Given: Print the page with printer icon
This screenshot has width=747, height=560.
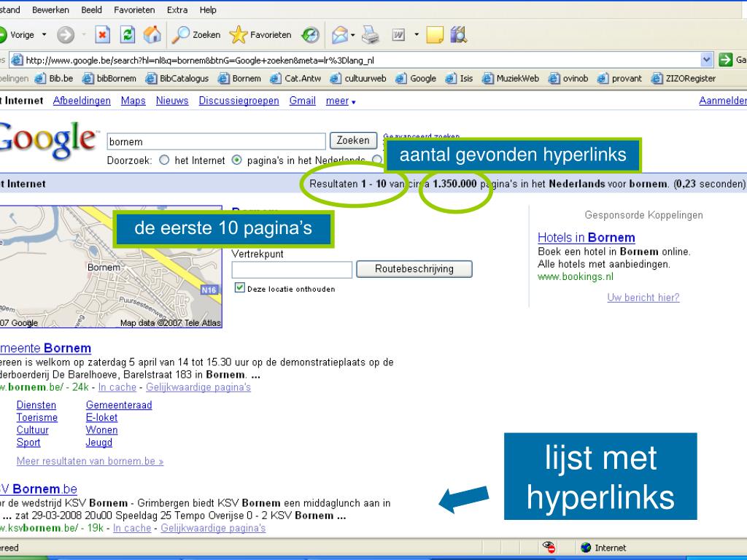Looking at the screenshot, I should coord(370,35).
